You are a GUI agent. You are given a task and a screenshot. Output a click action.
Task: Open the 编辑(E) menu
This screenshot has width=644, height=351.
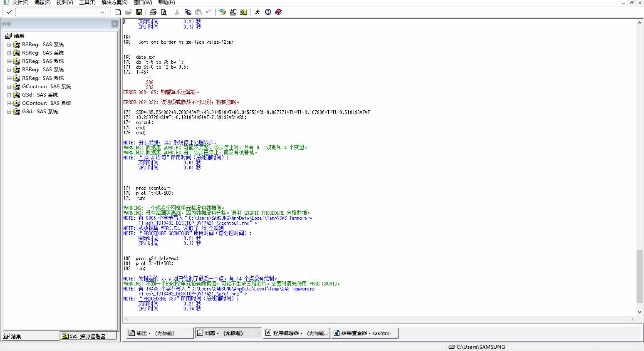pyautogui.click(x=42, y=2)
